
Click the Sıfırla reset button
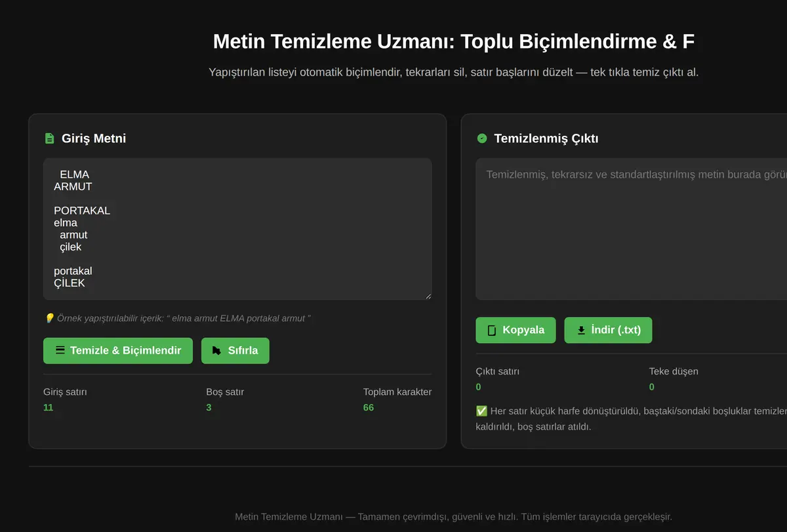click(235, 350)
